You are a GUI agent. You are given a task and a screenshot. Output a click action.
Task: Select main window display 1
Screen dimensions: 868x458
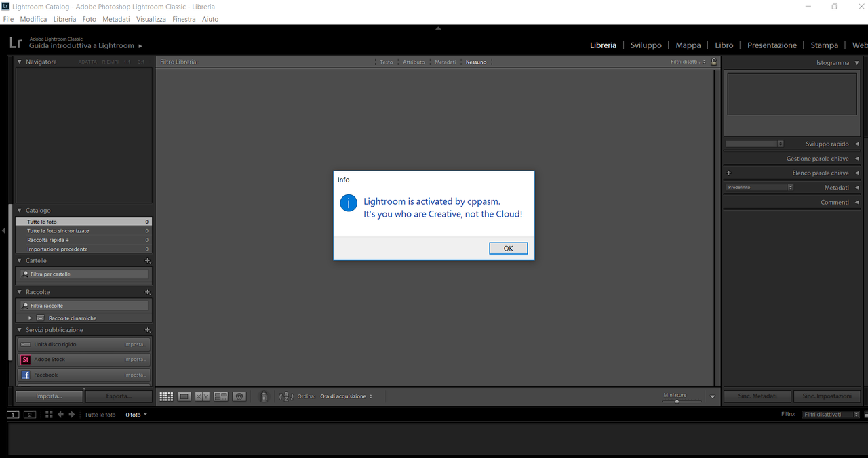click(13, 415)
